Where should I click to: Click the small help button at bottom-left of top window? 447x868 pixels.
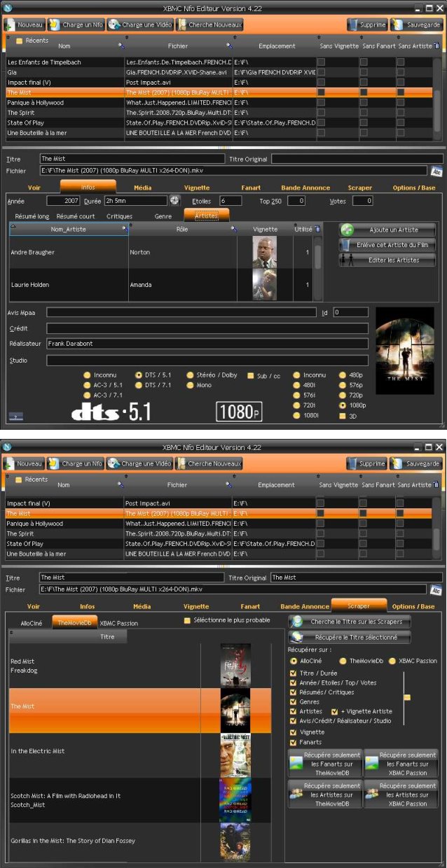(15, 416)
